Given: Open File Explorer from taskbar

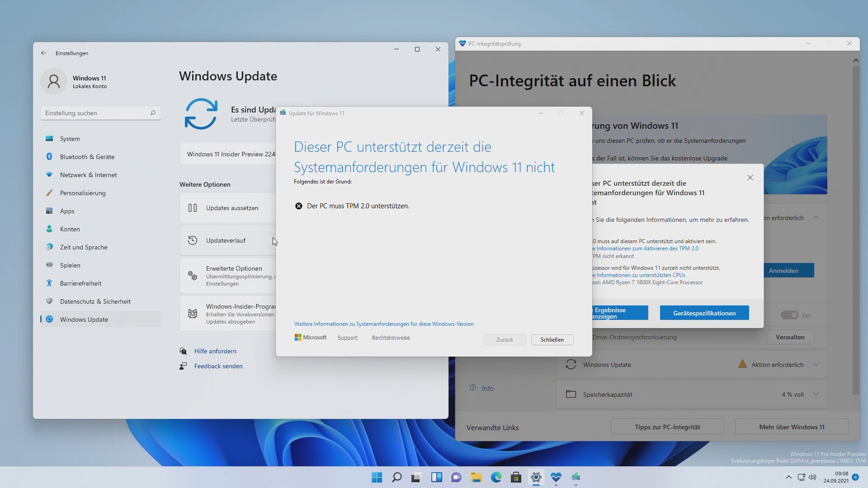Looking at the screenshot, I should tap(476, 478).
